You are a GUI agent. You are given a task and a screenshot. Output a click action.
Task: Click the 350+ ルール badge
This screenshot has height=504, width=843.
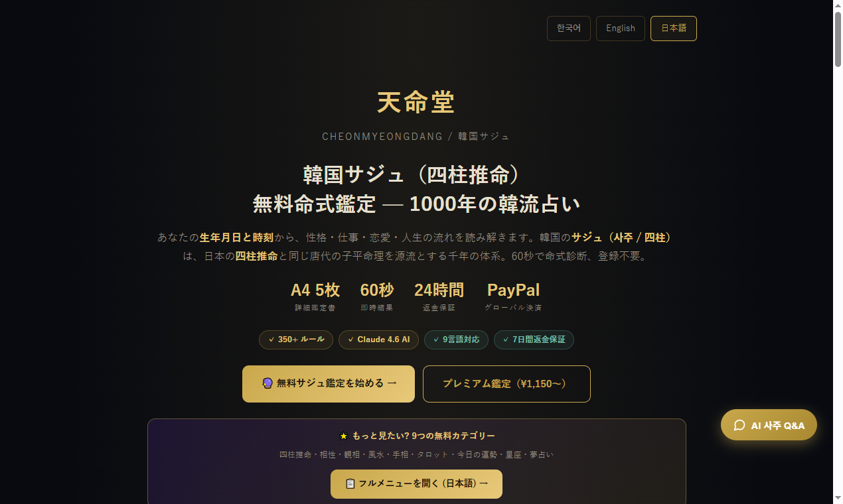(x=296, y=340)
